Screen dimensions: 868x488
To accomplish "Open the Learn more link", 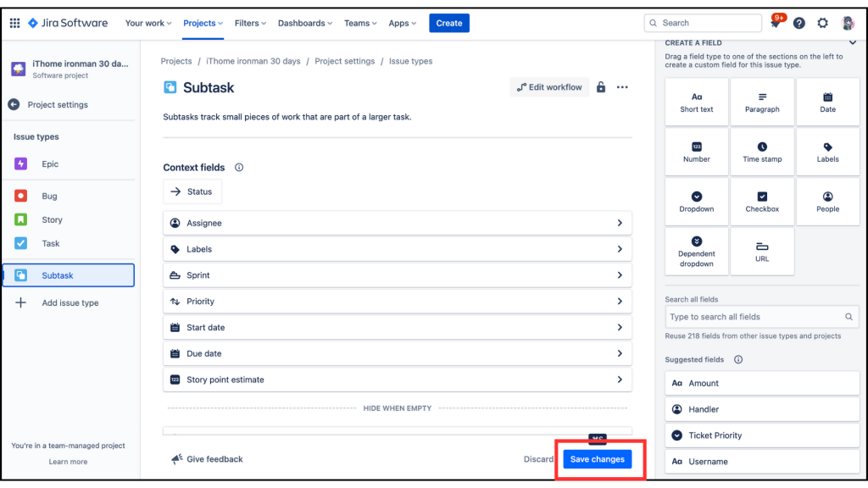I will pos(68,462).
